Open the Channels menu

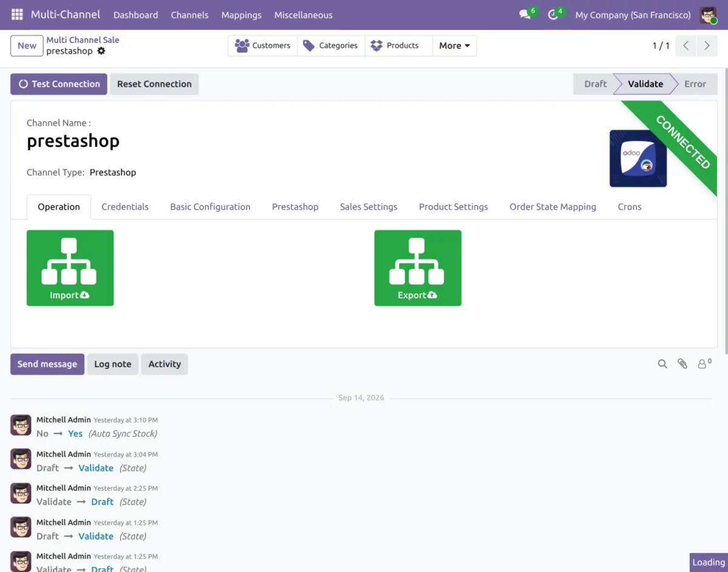pyautogui.click(x=190, y=15)
